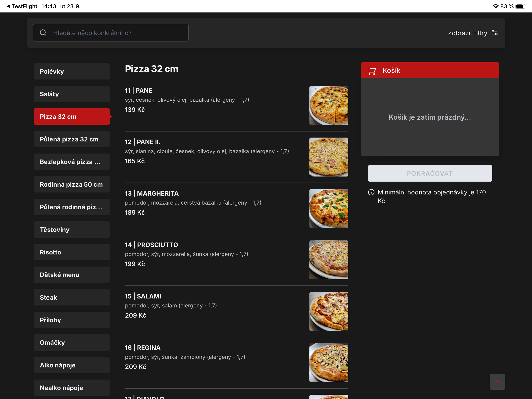The height and width of the screenshot is (399, 532).
Task: Select the 14 | PROSCIUTTO pizza title
Action: pyautogui.click(x=151, y=245)
